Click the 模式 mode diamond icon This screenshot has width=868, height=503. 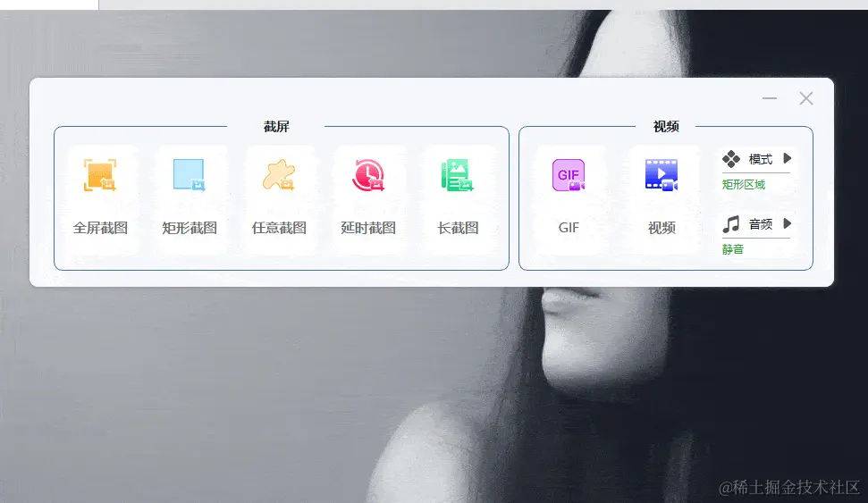[730, 159]
